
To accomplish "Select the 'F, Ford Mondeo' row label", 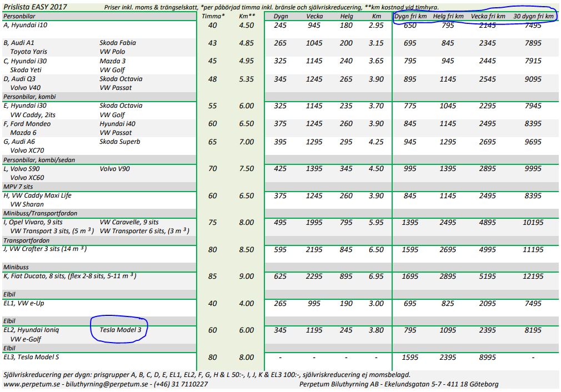I will [27, 124].
